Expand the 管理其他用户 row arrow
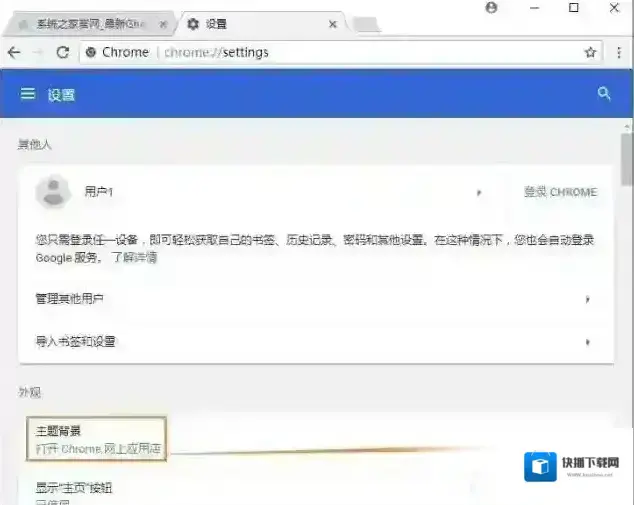The height and width of the screenshot is (505, 634). coord(587,299)
